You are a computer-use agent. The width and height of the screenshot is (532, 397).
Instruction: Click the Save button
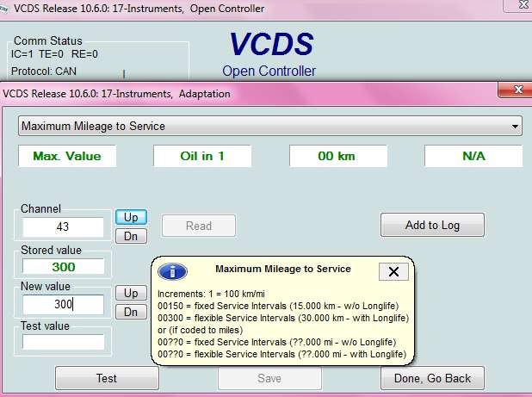[x=269, y=378]
